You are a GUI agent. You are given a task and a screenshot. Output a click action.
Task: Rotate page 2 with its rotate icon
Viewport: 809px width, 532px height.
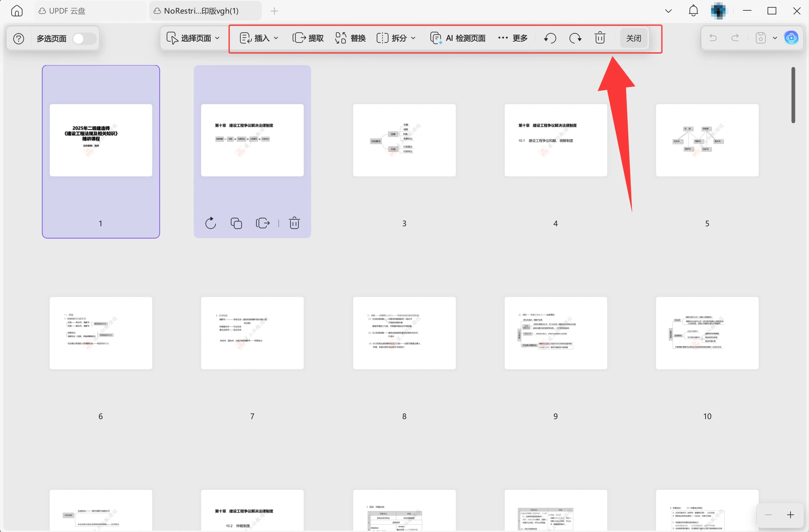(211, 223)
